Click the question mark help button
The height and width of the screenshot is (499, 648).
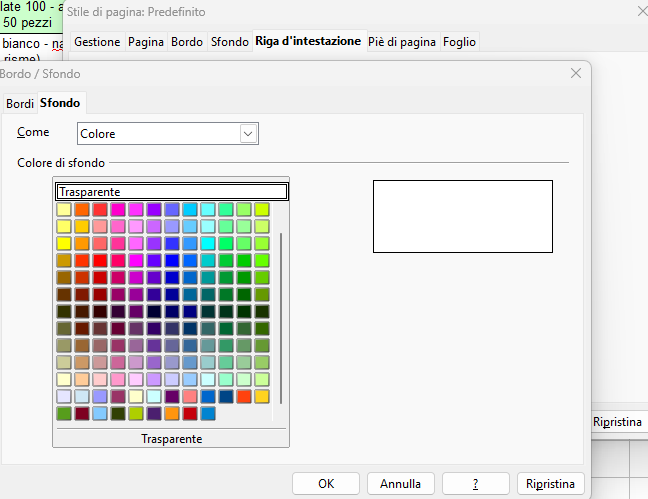[476, 483]
